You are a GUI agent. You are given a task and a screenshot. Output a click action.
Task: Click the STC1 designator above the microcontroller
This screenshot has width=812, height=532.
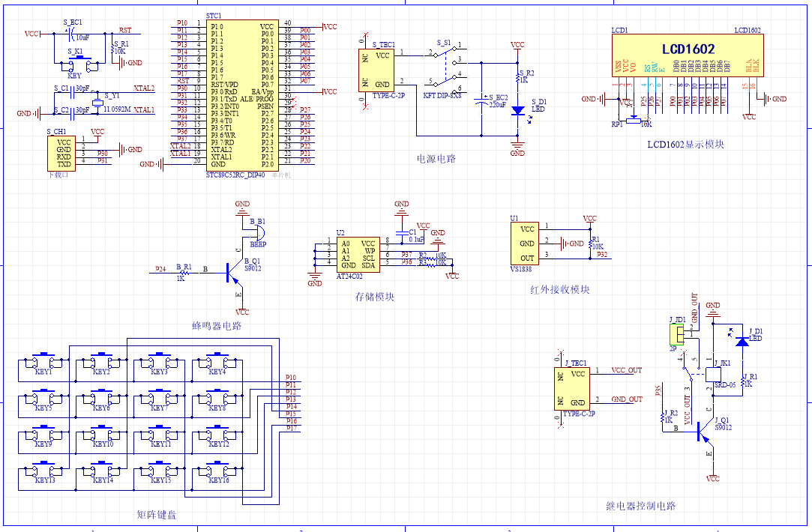click(214, 16)
